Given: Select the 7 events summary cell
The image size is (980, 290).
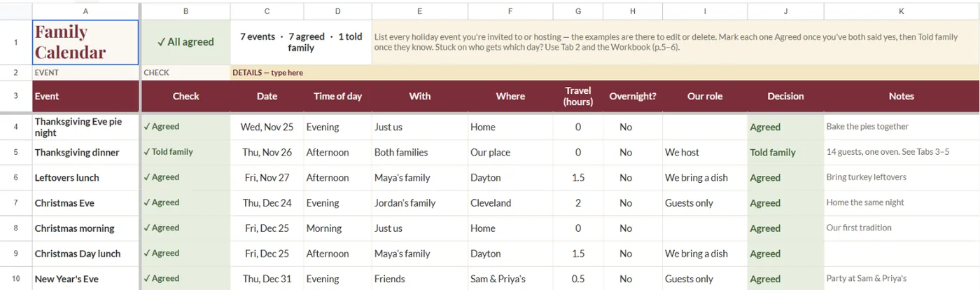Looking at the screenshot, I should tap(301, 42).
